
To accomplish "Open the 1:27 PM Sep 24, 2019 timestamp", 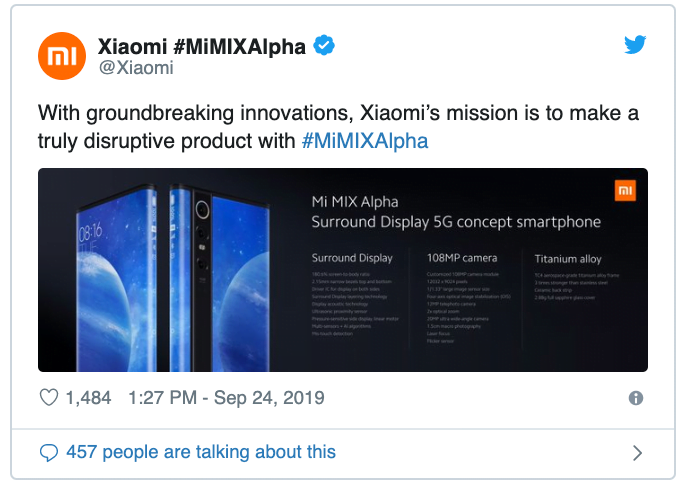I will click(226, 398).
